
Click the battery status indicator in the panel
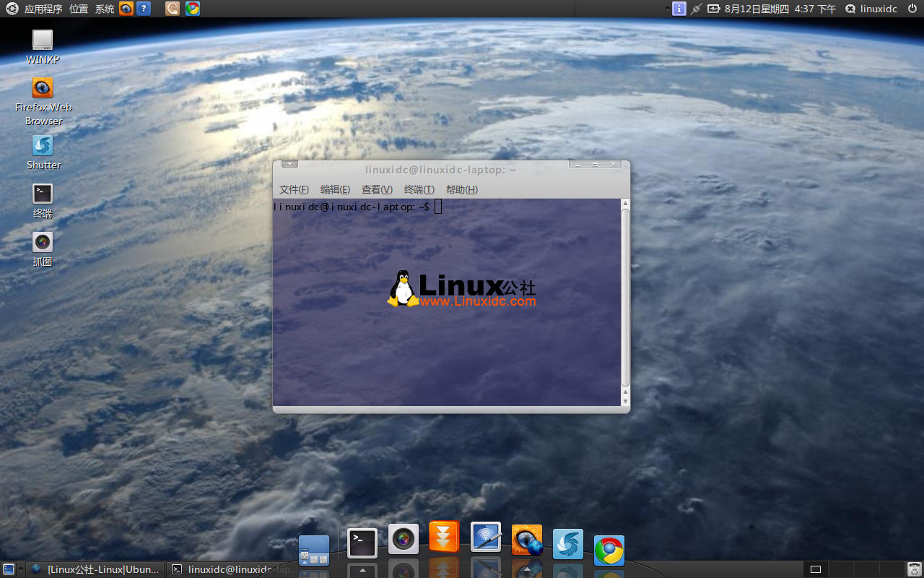pos(713,9)
